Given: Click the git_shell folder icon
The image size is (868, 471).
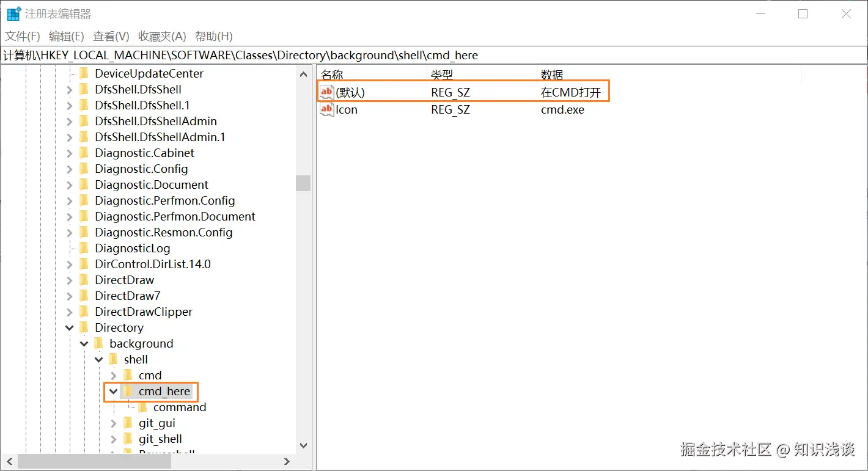Looking at the screenshot, I should [128, 439].
